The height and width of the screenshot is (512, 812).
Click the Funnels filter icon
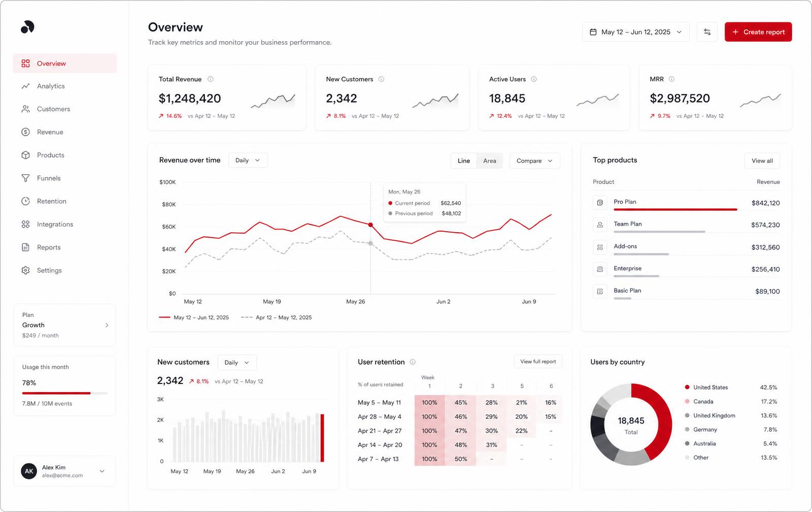25,178
